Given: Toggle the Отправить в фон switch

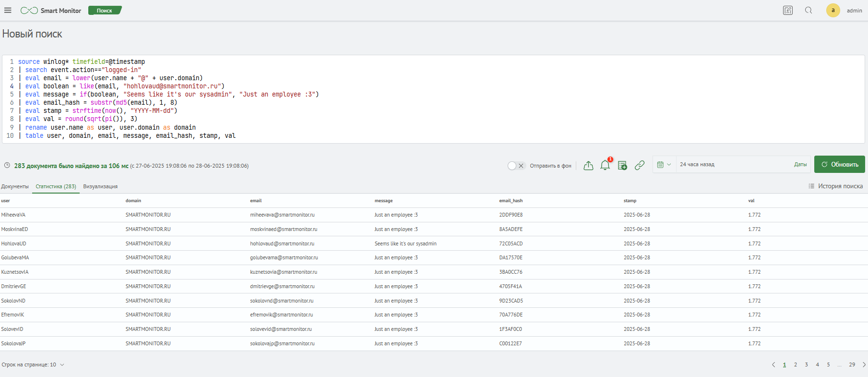Looking at the screenshot, I should click(516, 166).
